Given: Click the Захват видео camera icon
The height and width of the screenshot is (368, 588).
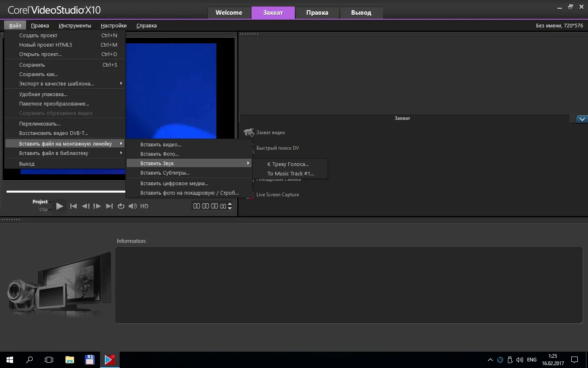Looking at the screenshot, I should (249, 132).
